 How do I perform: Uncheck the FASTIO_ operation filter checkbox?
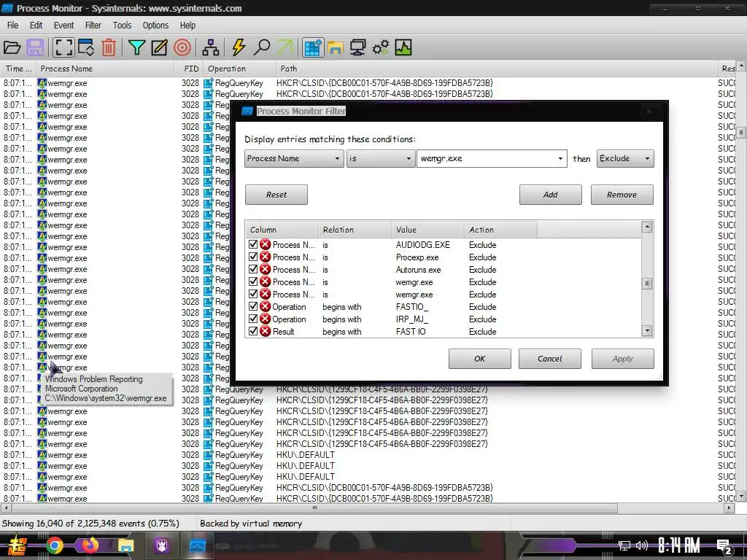coord(253,307)
